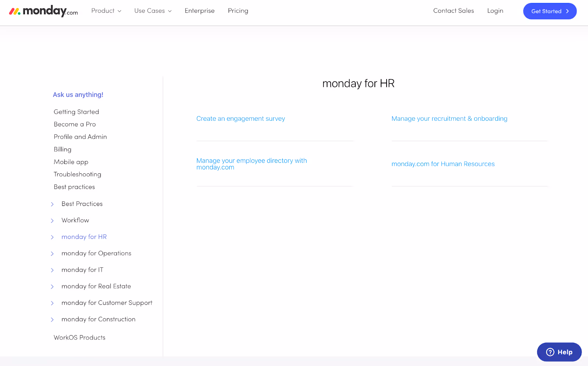Expand the monday for IT chevron

click(52, 270)
